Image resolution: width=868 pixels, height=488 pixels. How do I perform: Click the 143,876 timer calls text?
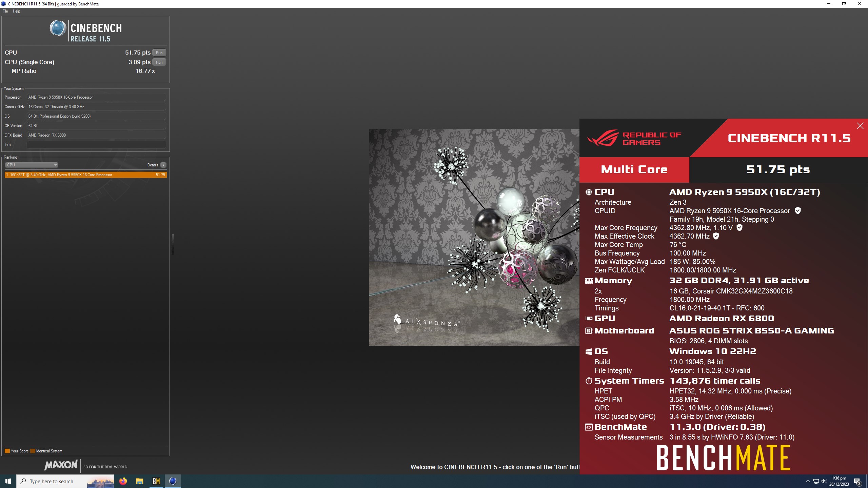pyautogui.click(x=715, y=381)
